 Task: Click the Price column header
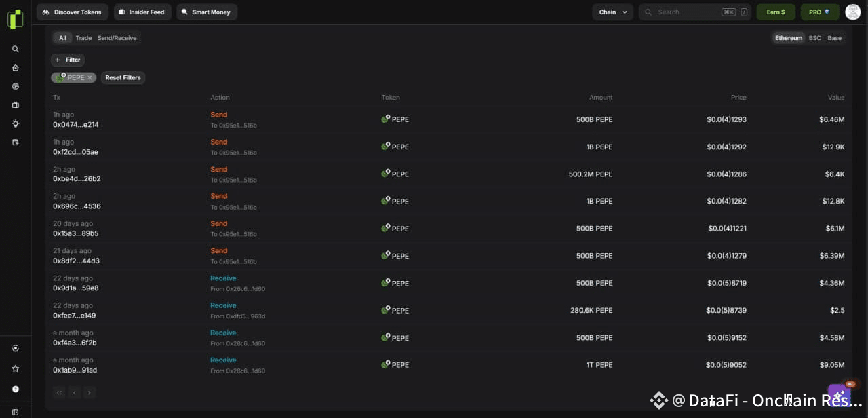(738, 98)
